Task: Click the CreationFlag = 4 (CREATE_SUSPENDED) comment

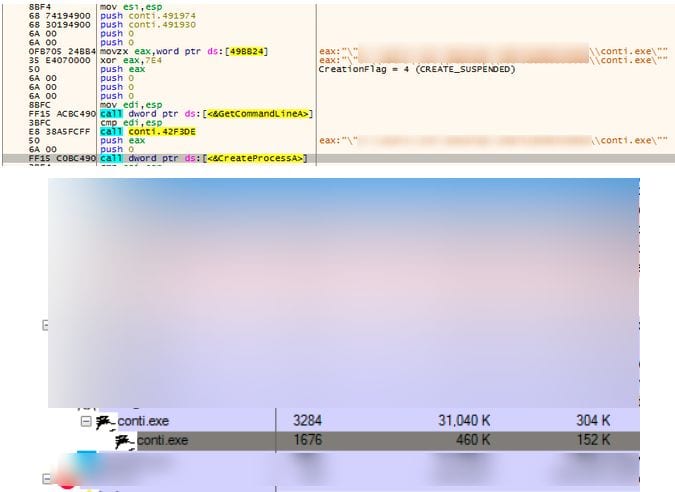Action: coord(417,69)
